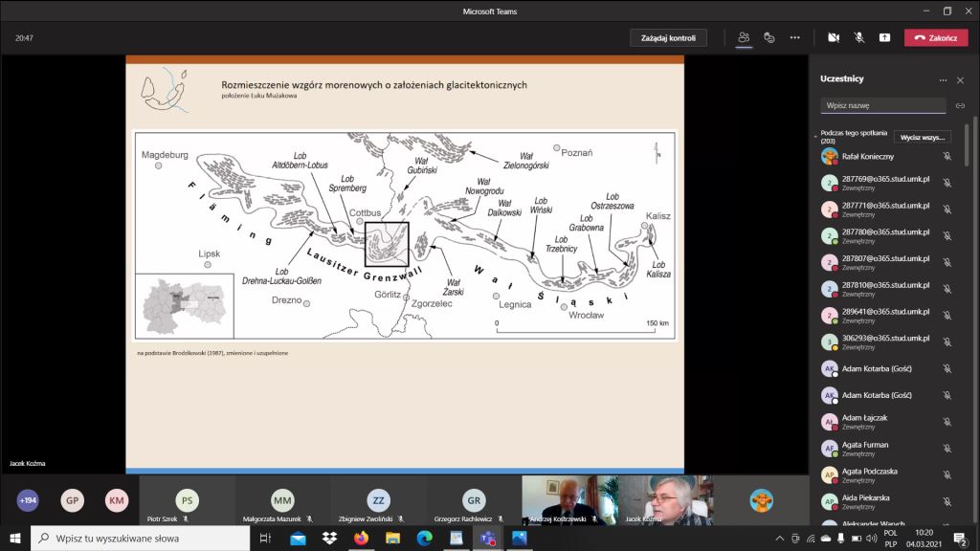Image resolution: width=980 pixels, height=551 pixels.
Task: Toggle mute icon next to Rafał Konieczny
Action: 947,156
